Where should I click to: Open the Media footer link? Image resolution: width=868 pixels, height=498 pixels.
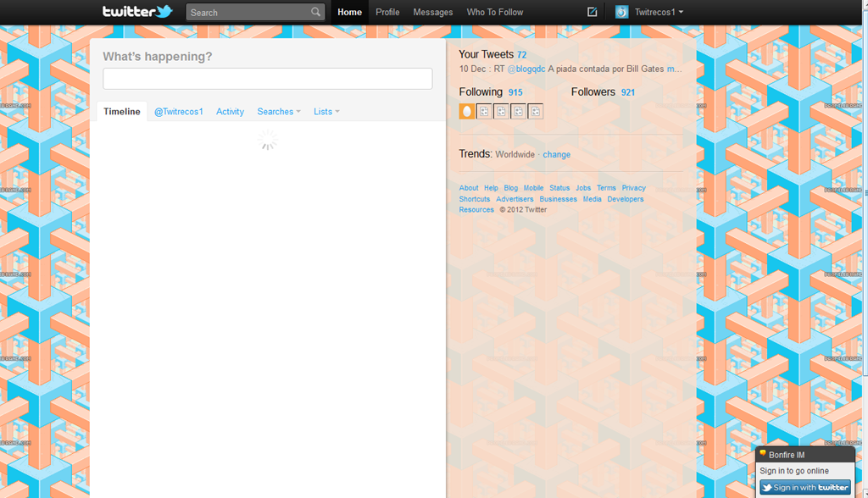click(x=593, y=199)
